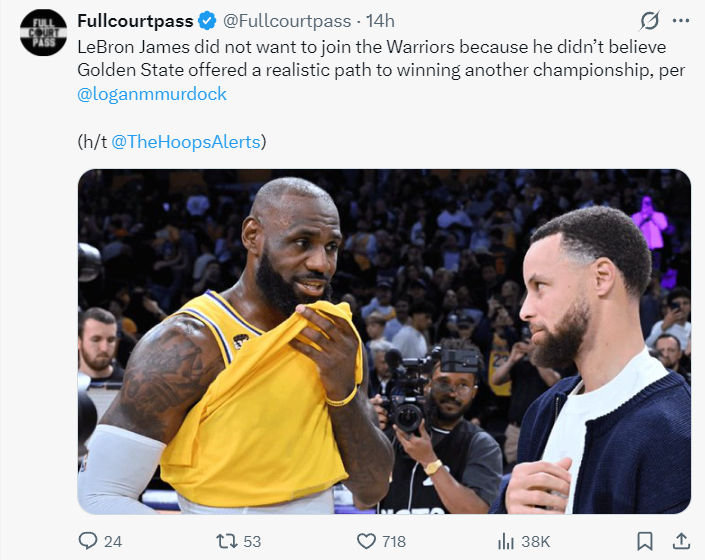The image size is (705, 560).
Task: Open the three-dot more options menu
Action: (x=681, y=21)
